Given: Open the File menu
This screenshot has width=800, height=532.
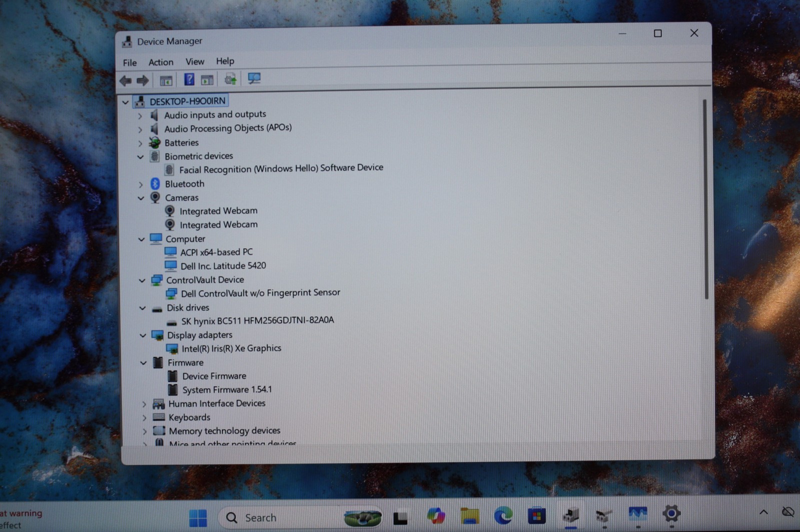Looking at the screenshot, I should click(130, 62).
